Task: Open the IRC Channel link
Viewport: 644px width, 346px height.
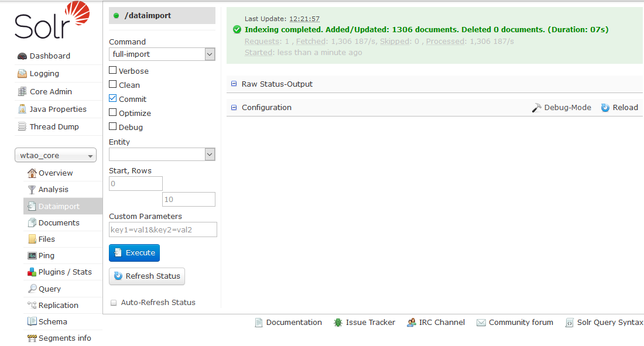Action: click(442, 323)
